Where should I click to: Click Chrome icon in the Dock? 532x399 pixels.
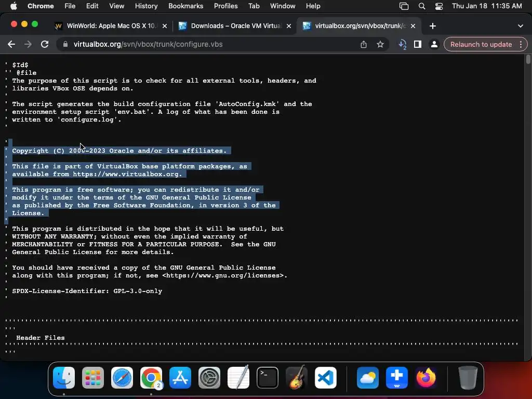coord(151,378)
